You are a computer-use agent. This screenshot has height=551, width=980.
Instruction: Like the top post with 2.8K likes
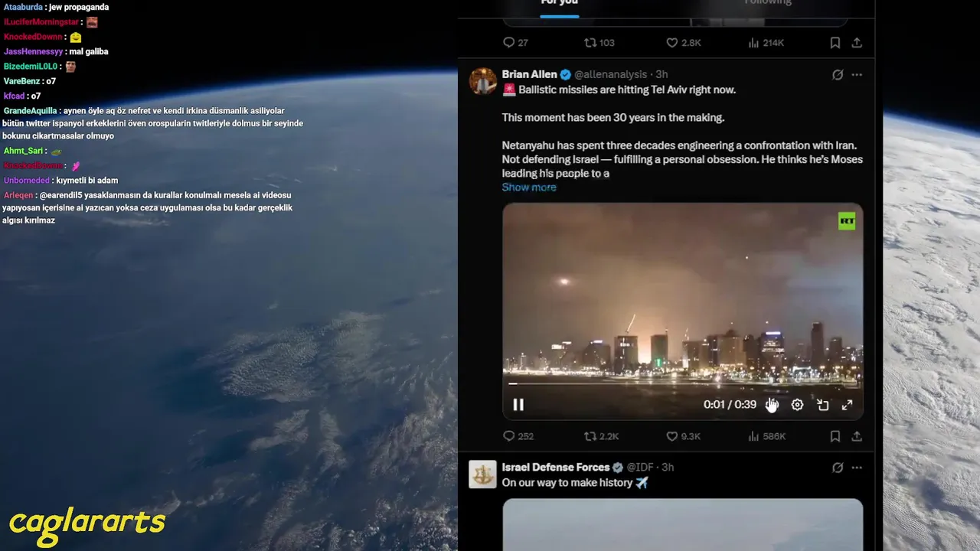coord(684,43)
